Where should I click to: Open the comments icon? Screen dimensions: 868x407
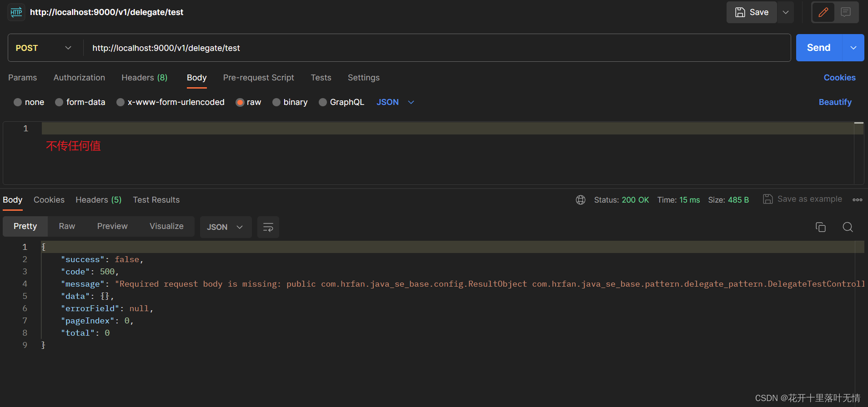pos(846,12)
